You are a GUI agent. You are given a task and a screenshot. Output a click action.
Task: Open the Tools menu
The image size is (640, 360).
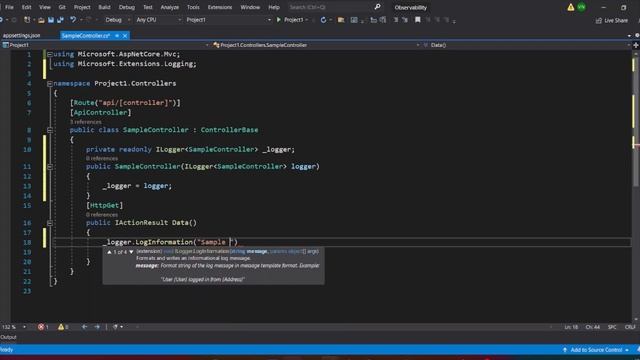(193, 7)
